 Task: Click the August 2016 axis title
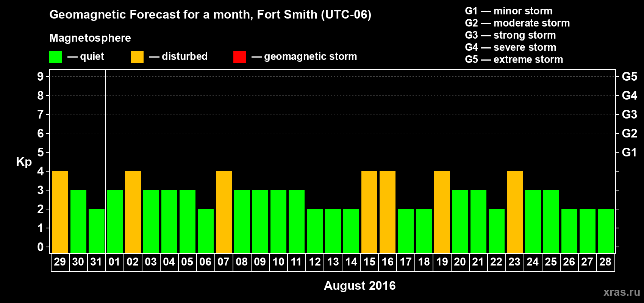(360, 286)
